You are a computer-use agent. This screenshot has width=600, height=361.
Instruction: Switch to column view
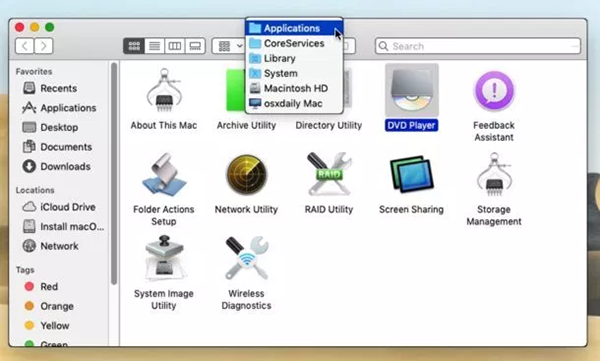[x=175, y=46]
